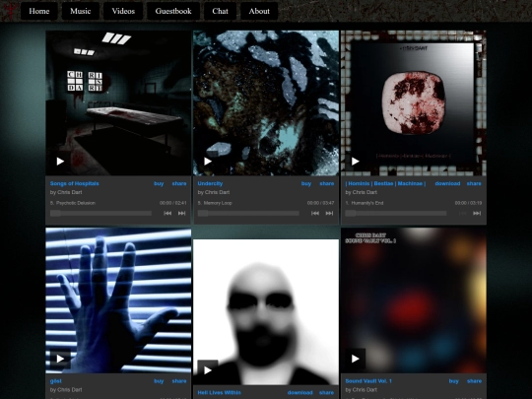Click 'by Chris Dart' under Undercity
Screen dimensions: 532x399
214,192
